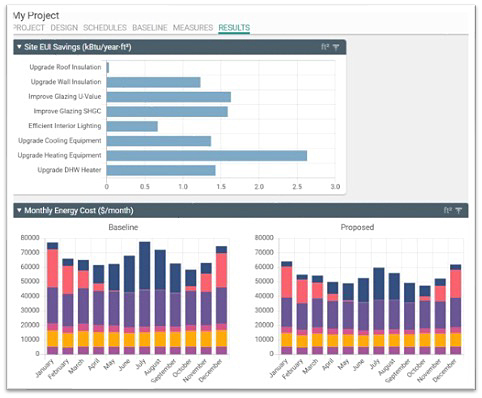Click the December bar in Baseline chart
Screen dimensions: 482x398
point(221,300)
